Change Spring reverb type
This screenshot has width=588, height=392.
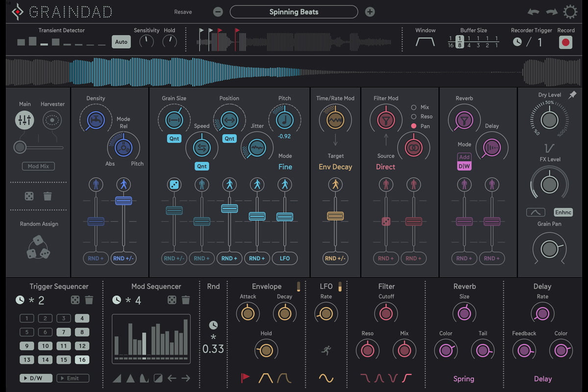464,379
